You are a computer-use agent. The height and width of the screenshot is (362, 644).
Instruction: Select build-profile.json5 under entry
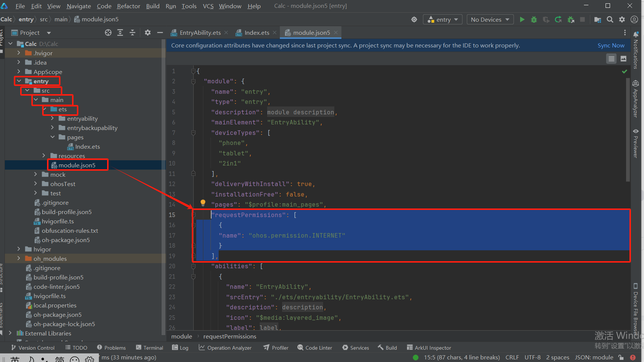66,212
